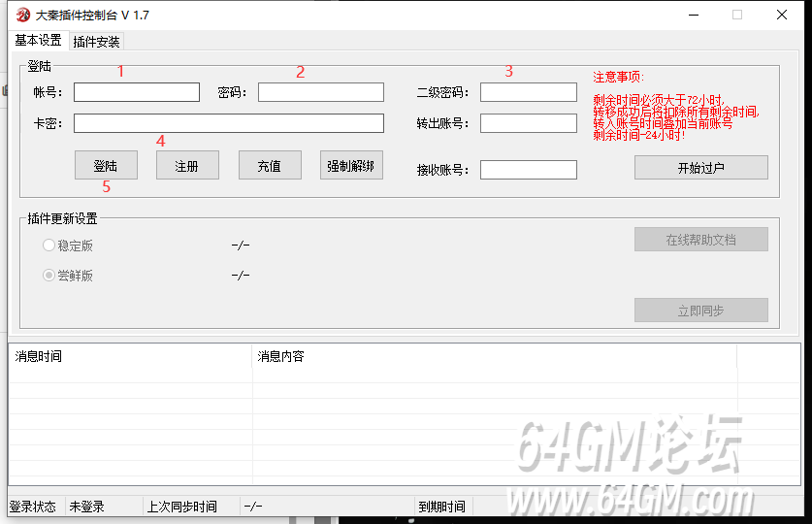The width and height of the screenshot is (812, 524).
Task: Click the 登录状态 status bar label
Action: 33,507
